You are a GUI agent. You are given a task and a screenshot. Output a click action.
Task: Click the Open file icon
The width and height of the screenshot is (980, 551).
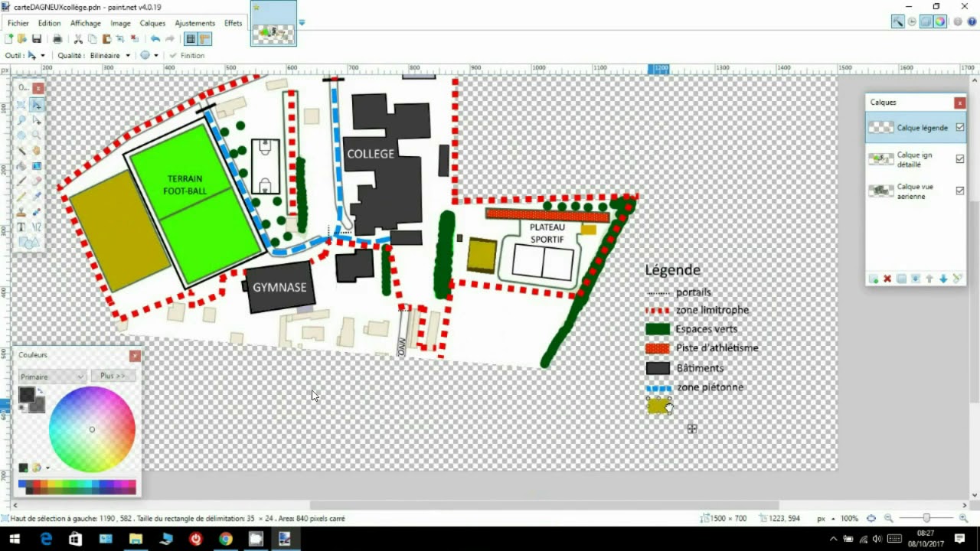(22, 39)
